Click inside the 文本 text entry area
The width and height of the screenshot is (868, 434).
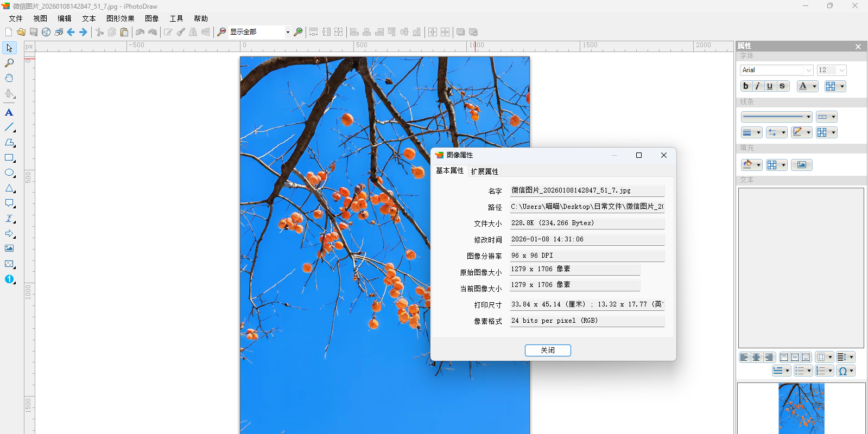tap(801, 268)
